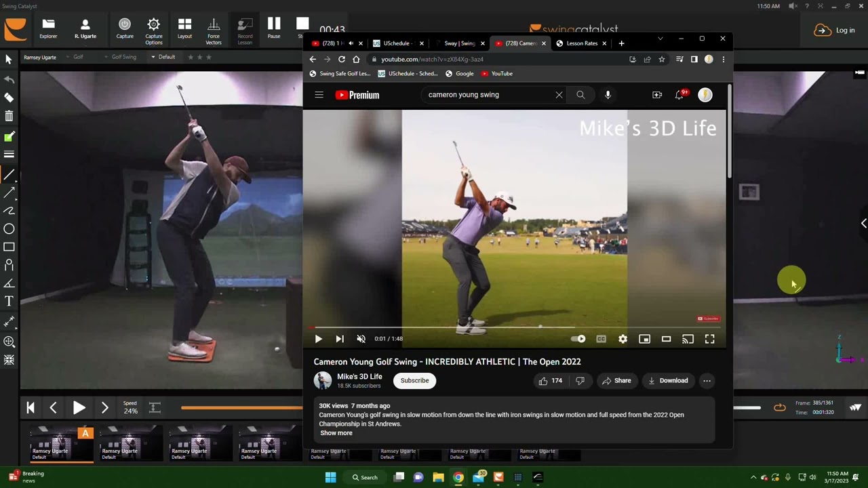Select the angle measurement tool
This screenshot has width=868, height=488.
pyautogui.click(x=9, y=283)
